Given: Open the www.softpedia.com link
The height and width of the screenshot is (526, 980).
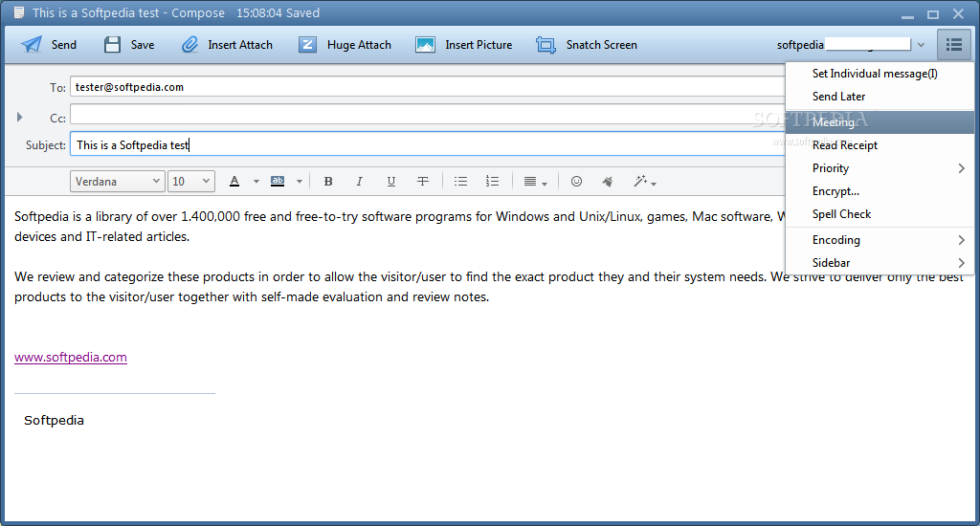Looking at the screenshot, I should click(71, 358).
